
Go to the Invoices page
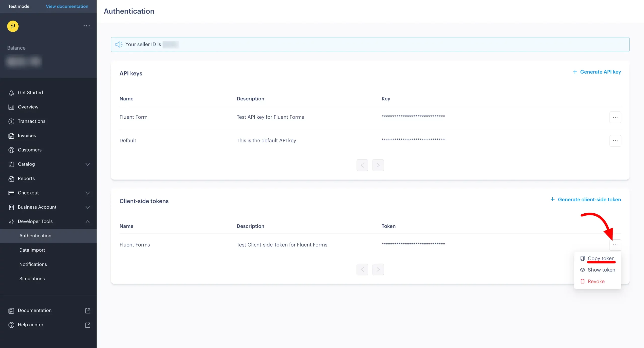tap(27, 136)
